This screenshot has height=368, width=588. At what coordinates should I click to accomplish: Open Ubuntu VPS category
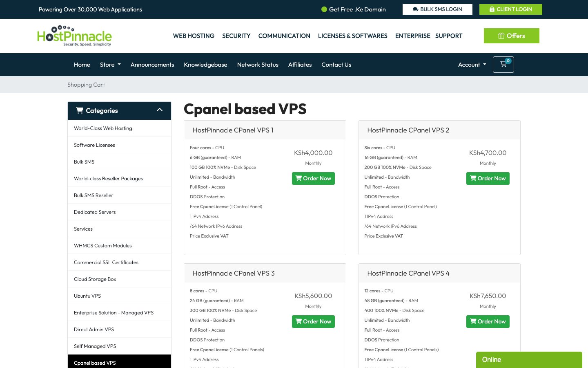tap(119, 296)
